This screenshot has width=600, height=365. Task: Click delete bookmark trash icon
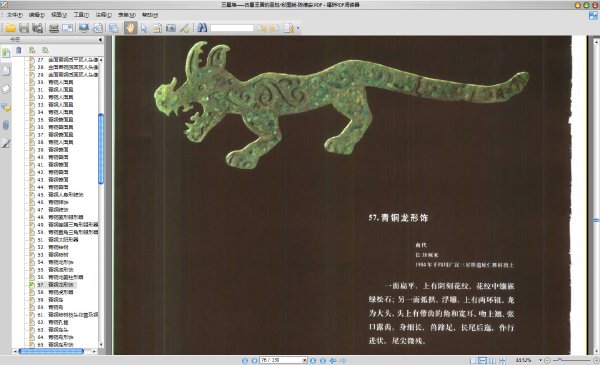tap(18, 50)
